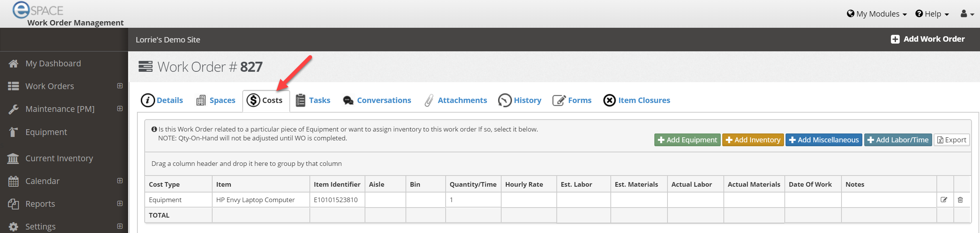Click the Lorrie's Demo Site title

(x=168, y=40)
